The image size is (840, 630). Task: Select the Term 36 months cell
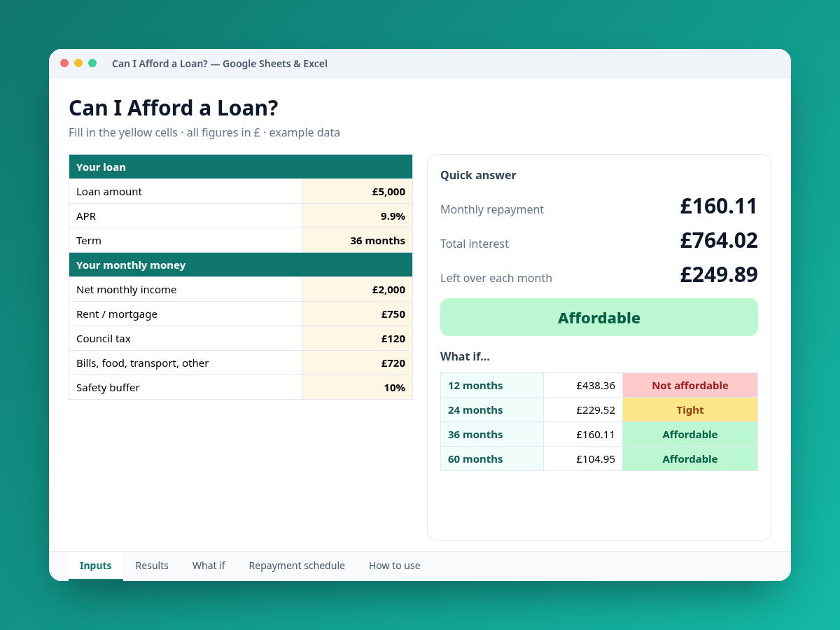click(357, 240)
